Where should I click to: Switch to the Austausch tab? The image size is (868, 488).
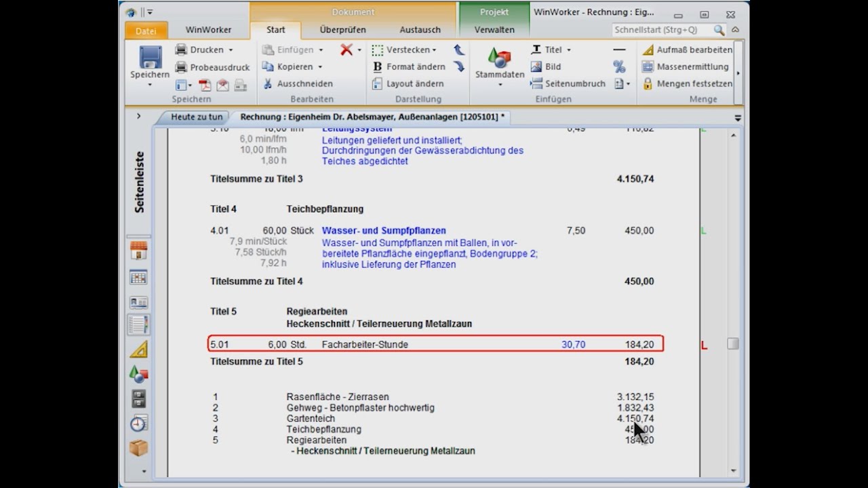click(420, 30)
